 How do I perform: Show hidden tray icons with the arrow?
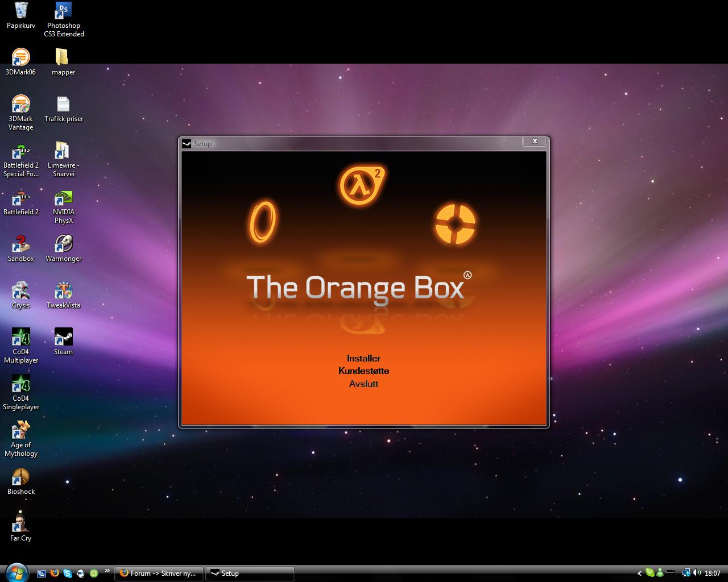[639, 573]
